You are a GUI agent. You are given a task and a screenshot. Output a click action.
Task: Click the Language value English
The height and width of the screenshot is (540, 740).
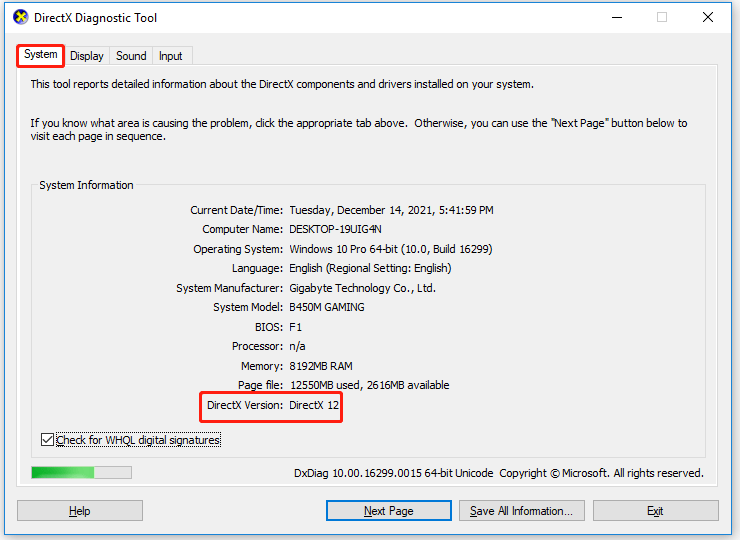point(370,268)
